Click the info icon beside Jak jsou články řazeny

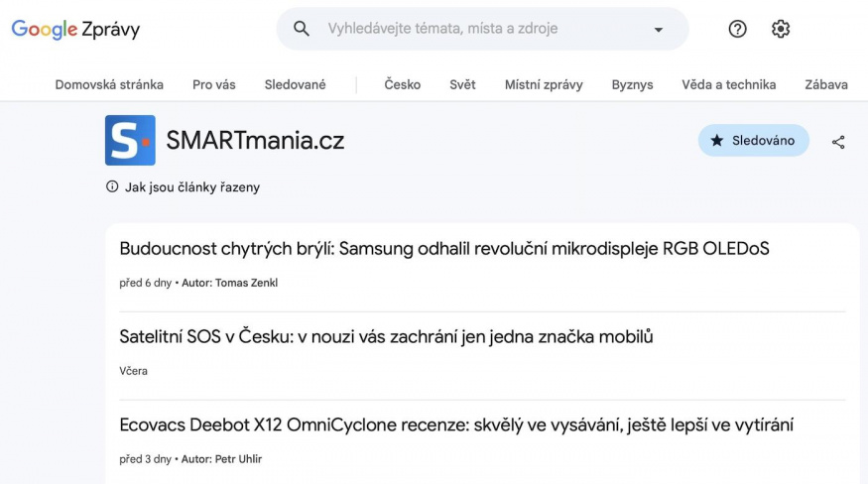(x=112, y=186)
